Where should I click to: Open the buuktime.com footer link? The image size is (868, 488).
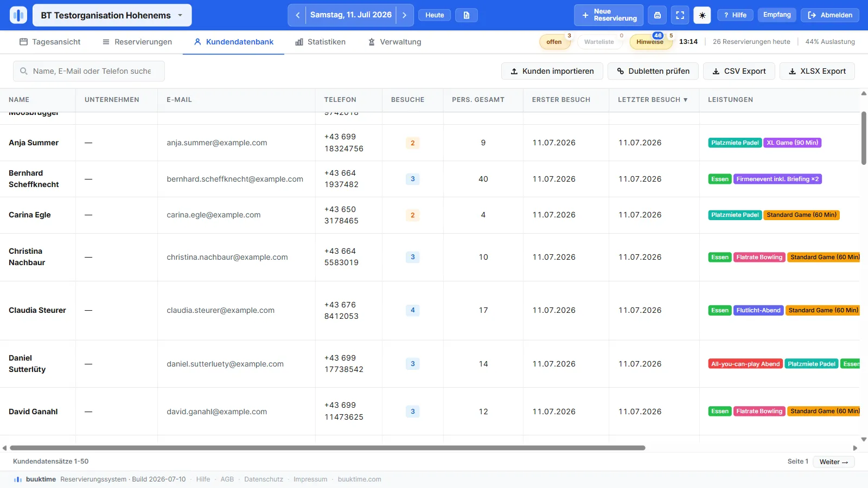[x=359, y=479]
